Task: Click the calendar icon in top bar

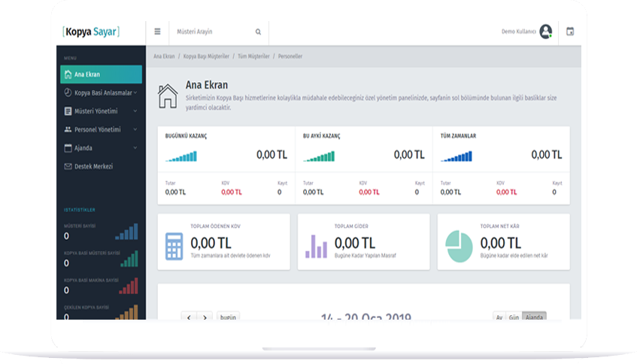Action: 569,32
